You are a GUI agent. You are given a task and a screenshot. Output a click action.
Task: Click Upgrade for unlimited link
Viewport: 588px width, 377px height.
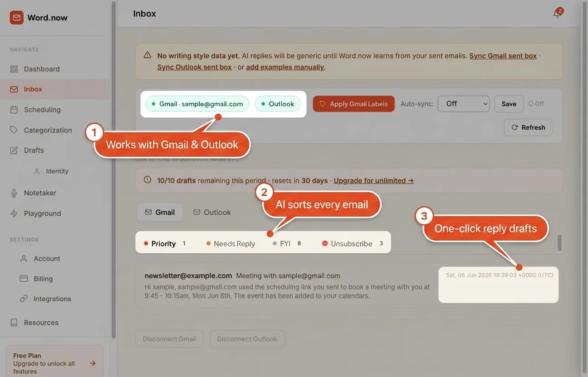click(x=374, y=180)
